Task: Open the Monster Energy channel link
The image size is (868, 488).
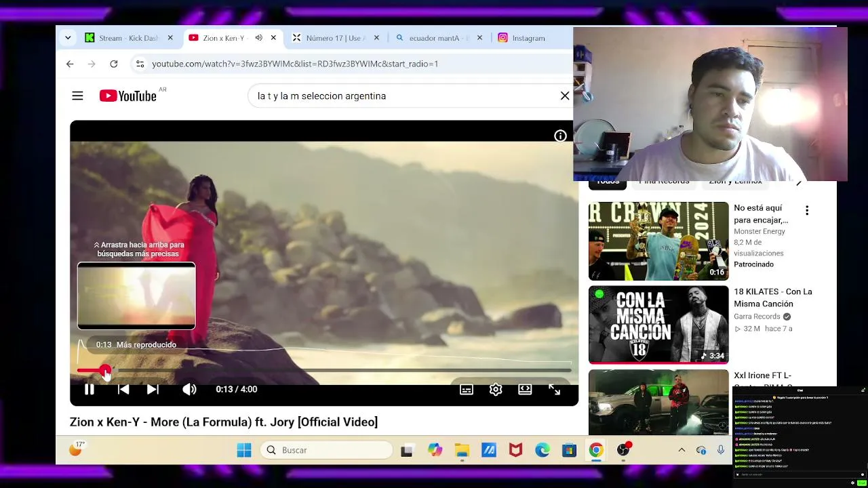Action: (759, 232)
